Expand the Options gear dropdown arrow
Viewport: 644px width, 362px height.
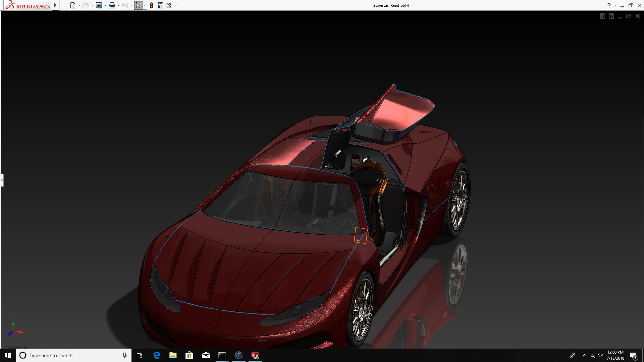coord(175,5)
